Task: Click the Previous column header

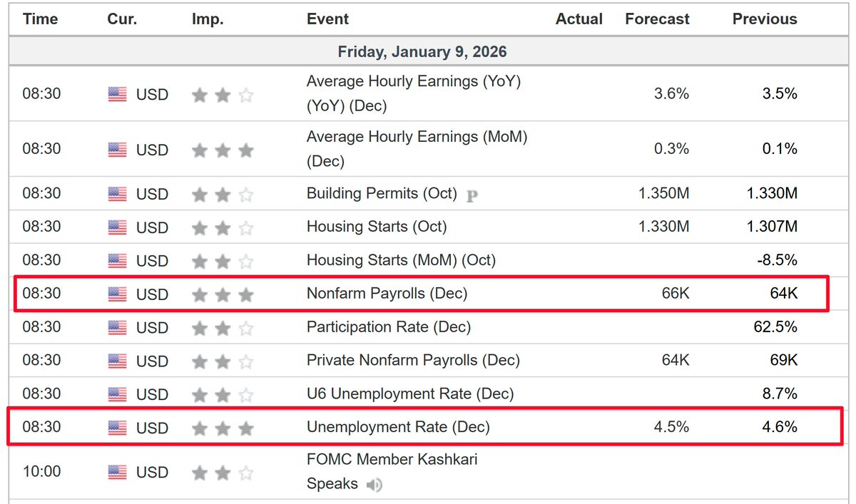Action: [x=765, y=19]
